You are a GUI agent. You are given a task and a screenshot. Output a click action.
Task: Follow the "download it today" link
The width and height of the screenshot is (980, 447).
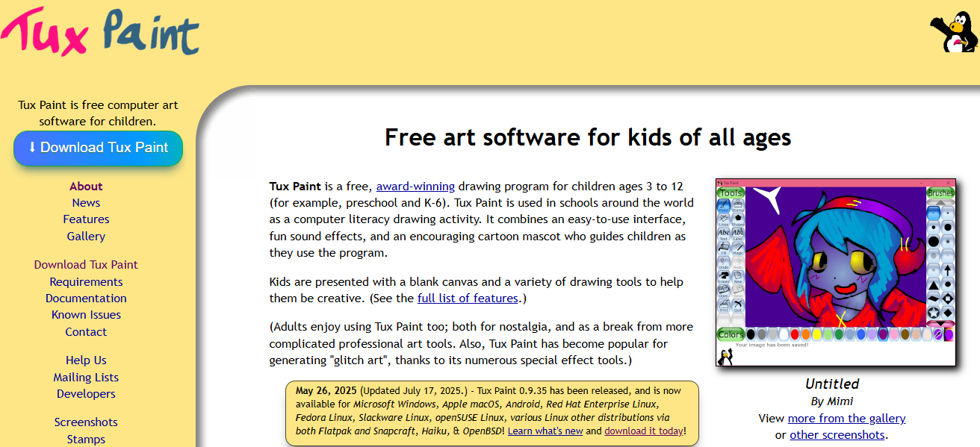(644, 431)
